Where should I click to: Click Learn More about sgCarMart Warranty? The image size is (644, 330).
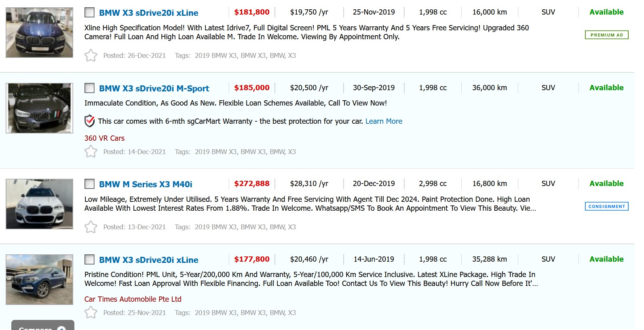[384, 121]
